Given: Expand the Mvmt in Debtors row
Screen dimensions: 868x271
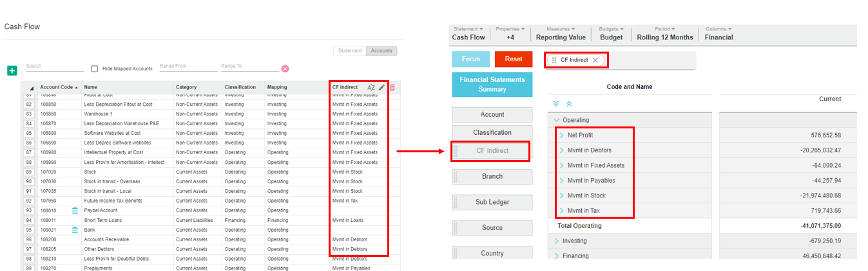Looking at the screenshot, I should tap(561, 150).
